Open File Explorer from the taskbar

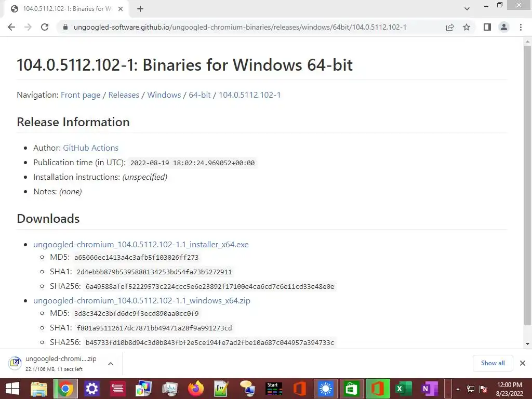tap(38, 389)
